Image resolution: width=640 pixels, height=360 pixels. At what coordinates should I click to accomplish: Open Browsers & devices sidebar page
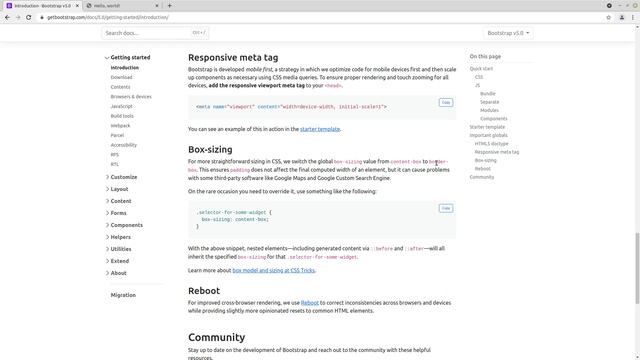tap(131, 97)
